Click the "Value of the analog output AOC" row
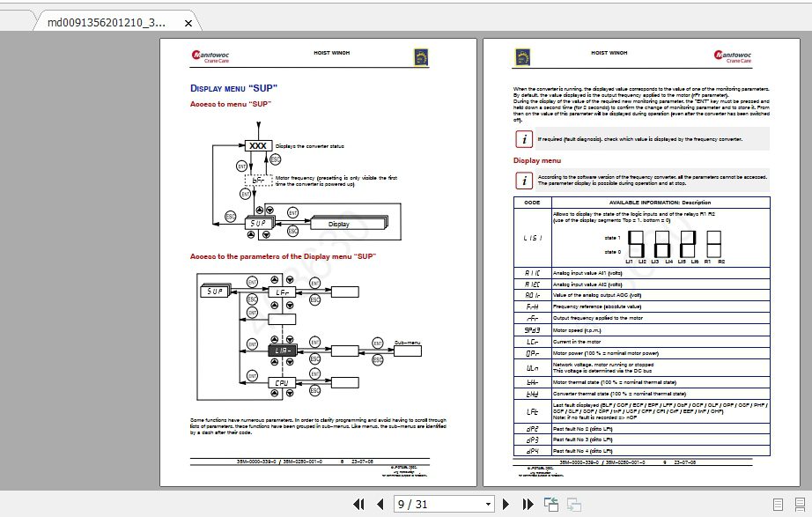This screenshot has width=812, height=517. click(x=642, y=295)
